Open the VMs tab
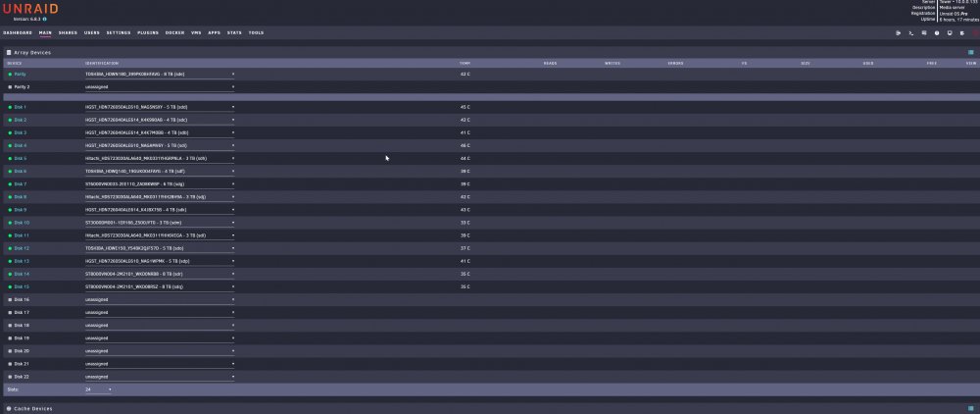 (196, 32)
